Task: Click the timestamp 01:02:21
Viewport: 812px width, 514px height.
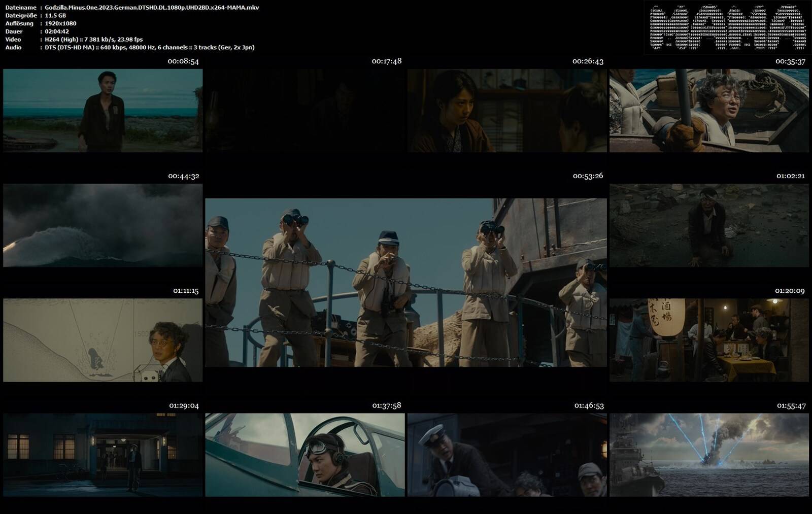Action: pyautogui.click(x=791, y=176)
